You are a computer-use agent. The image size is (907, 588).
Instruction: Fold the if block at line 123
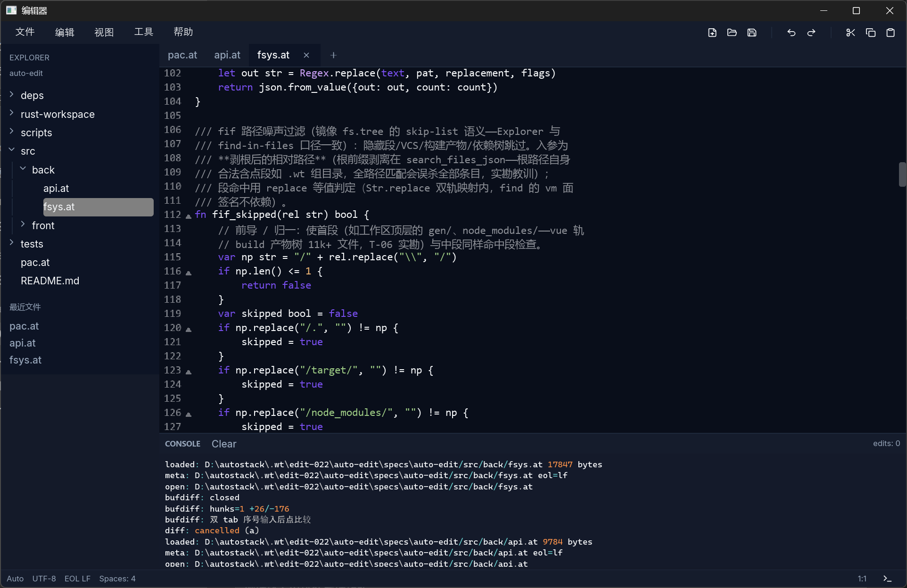189,372
